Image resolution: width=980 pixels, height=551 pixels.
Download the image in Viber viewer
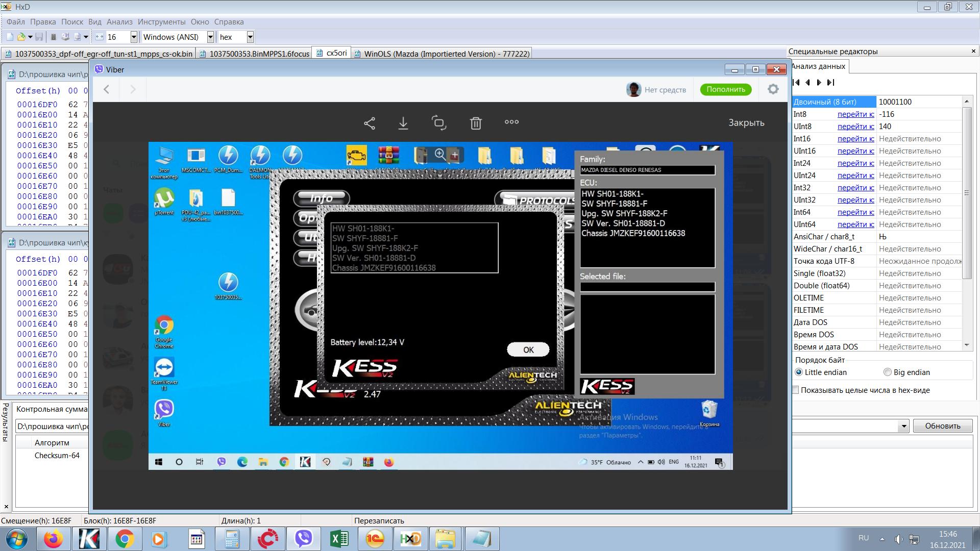(x=403, y=123)
